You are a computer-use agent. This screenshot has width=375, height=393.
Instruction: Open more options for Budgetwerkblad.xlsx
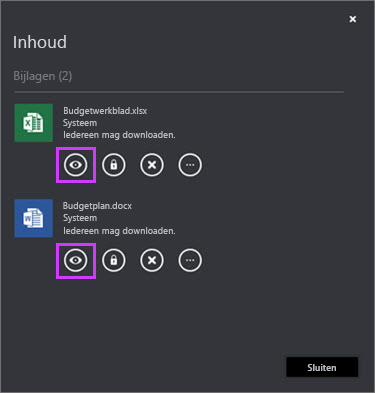point(190,165)
